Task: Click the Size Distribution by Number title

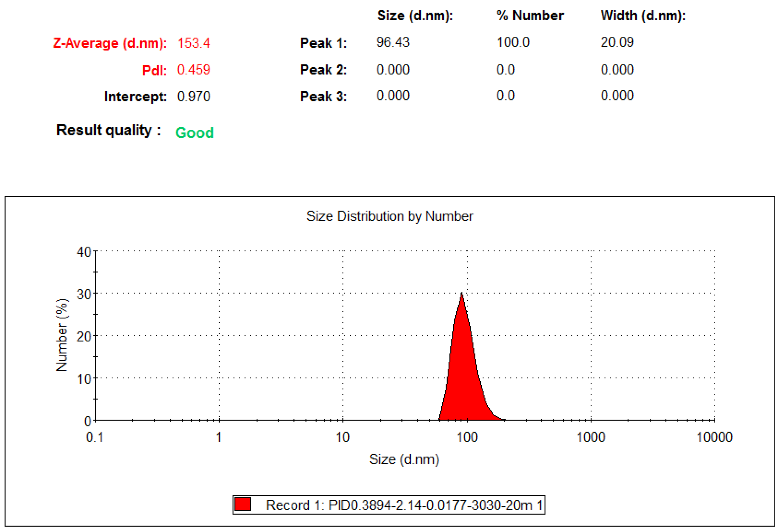Action: pos(389,216)
